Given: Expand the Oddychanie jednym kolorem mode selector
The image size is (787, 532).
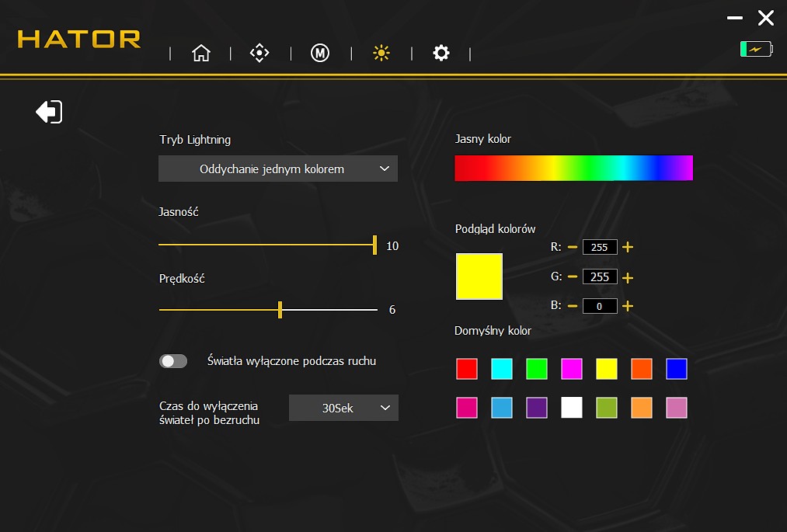Looking at the screenshot, I should 277,169.
